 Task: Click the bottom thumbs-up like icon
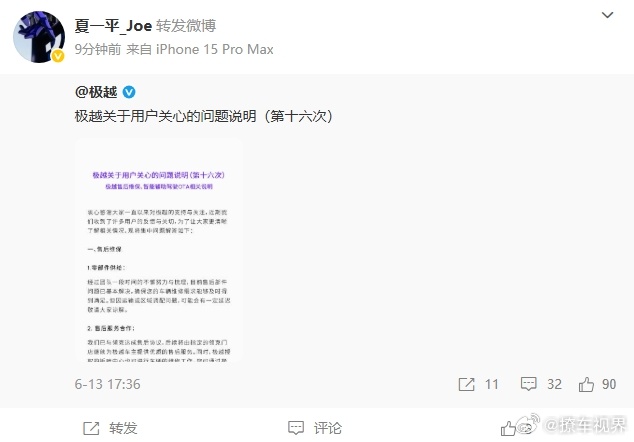click(x=508, y=428)
